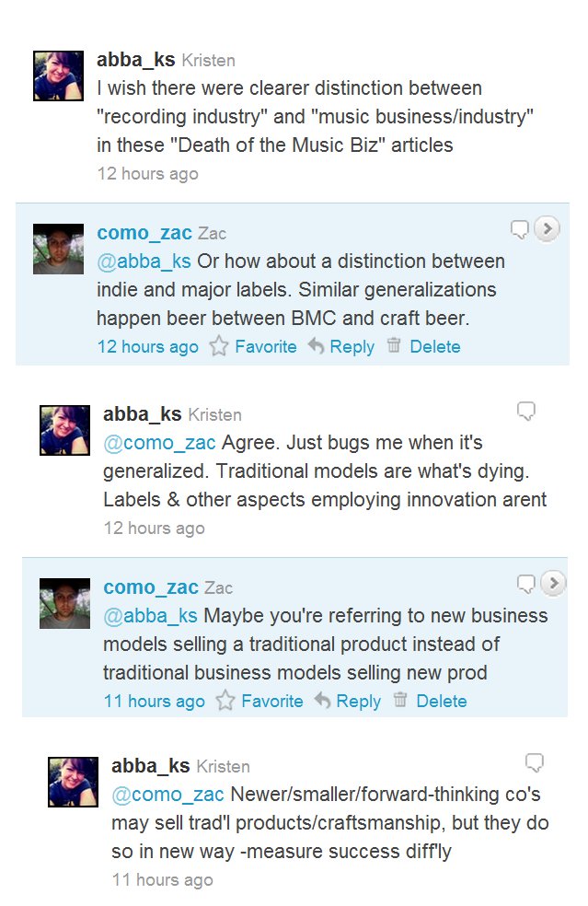Click the star Favorite icon in Zac's second reply
588x906 pixels.
tap(225, 702)
